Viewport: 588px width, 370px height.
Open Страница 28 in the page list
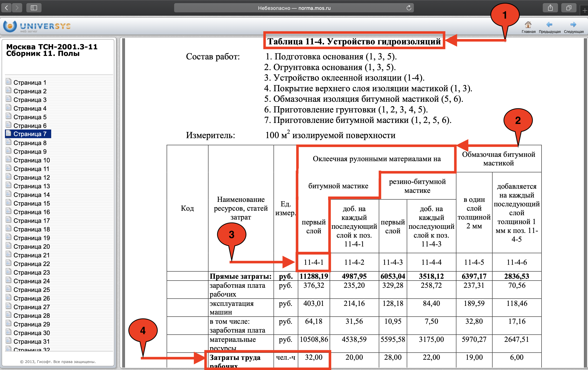pos(31,315)
